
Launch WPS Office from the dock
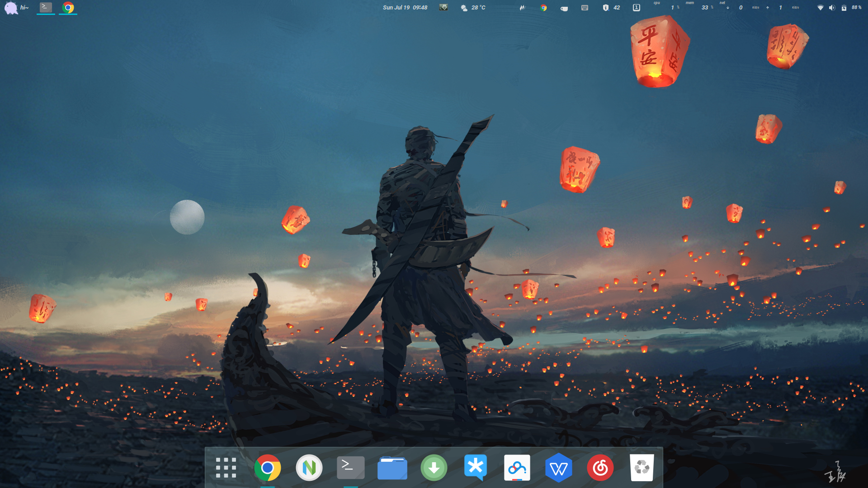pyautogui.click(x=559, y=468)
